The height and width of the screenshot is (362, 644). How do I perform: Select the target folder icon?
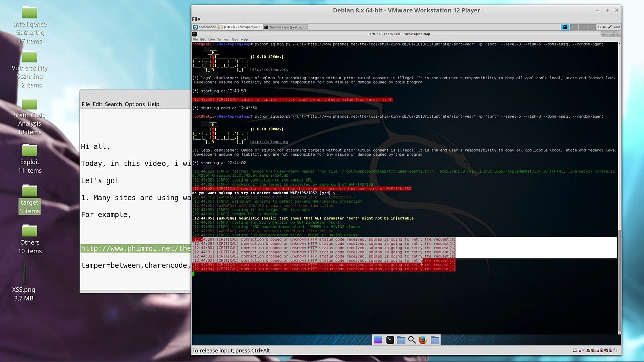tap(30, 191)
